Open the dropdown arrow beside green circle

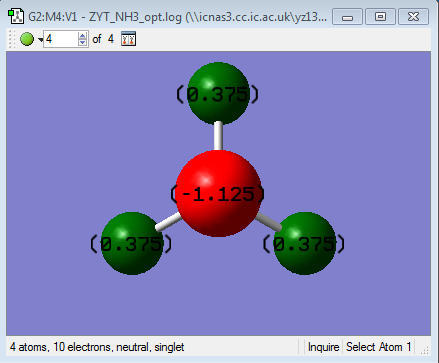tap(40, 40)
